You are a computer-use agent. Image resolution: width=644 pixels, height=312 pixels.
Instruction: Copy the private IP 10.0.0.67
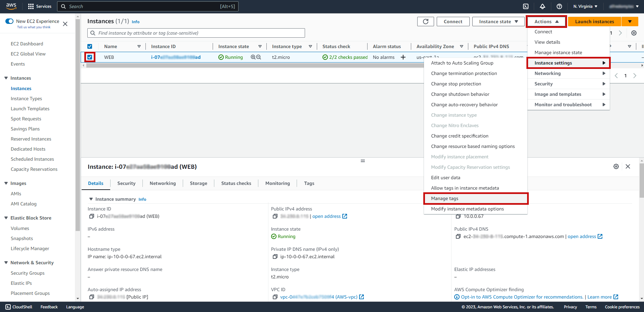pyautogui.click(x=458, y=216)
